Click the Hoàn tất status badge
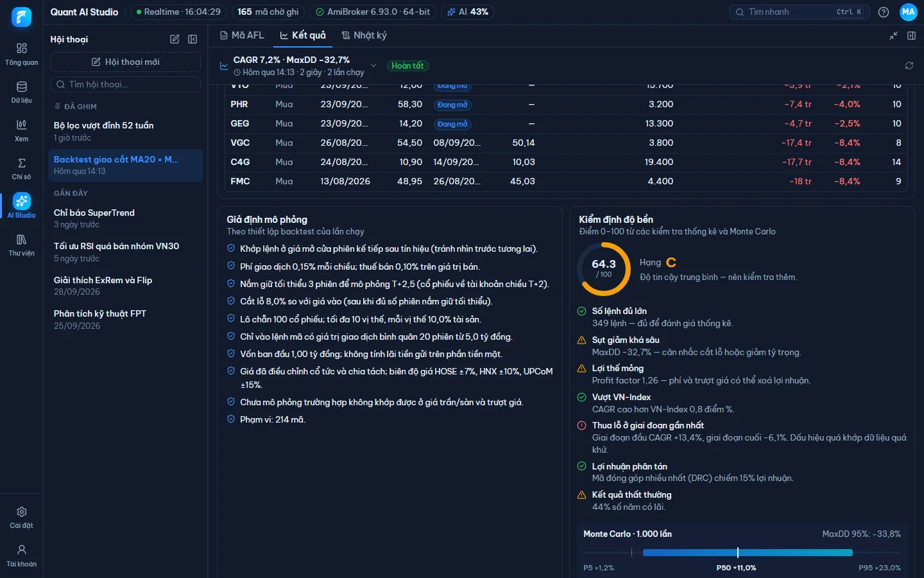Viewport: 924px width, 578px height. [407, 66]
